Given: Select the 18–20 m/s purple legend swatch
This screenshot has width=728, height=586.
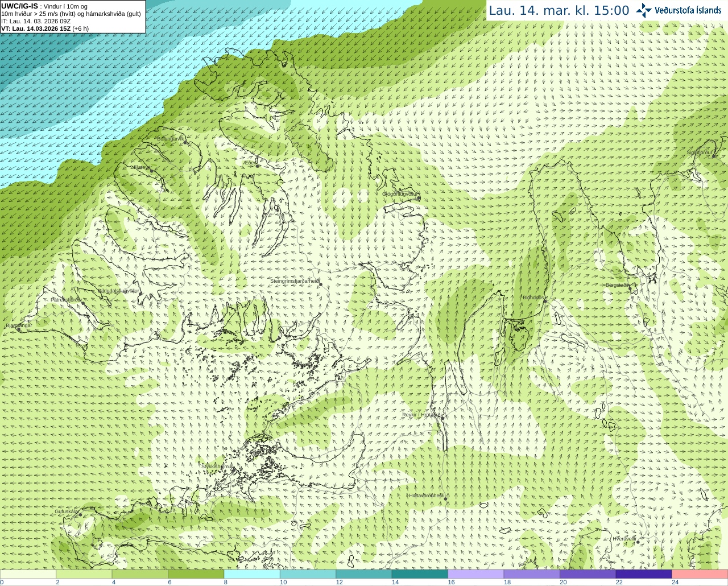Looking at the screenshot, I should (x=532, y=574).
